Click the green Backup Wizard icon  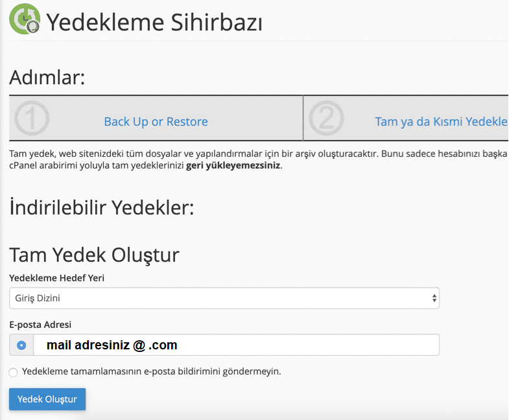tap(25, 19)
